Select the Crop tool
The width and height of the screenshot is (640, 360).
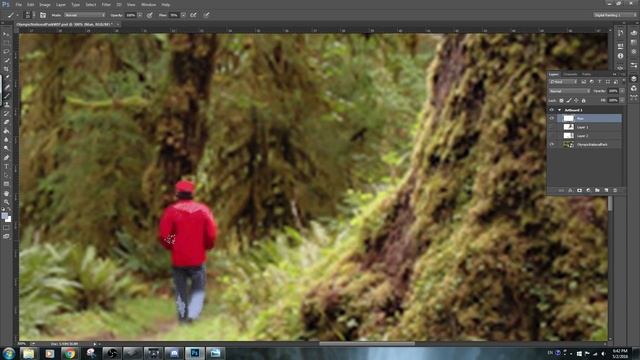[x=6, y=69]
